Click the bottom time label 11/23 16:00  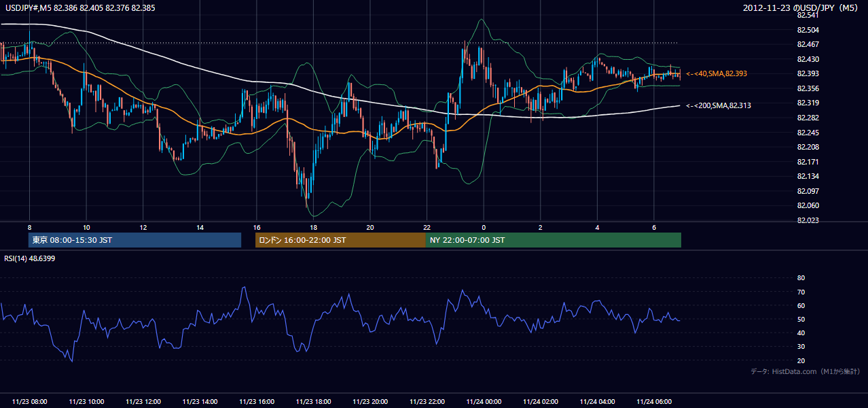click(x=257, y=402)
